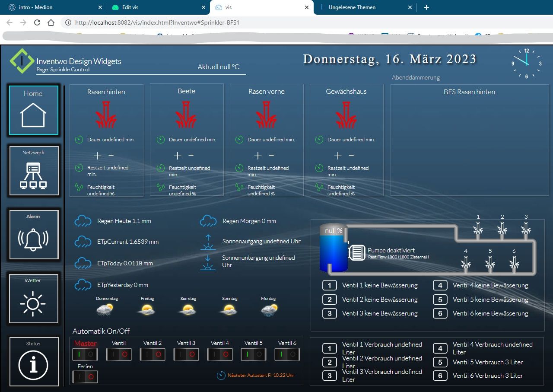Decrease Dauer with minus in Beete card
The image size is (553, 392).
191,155
